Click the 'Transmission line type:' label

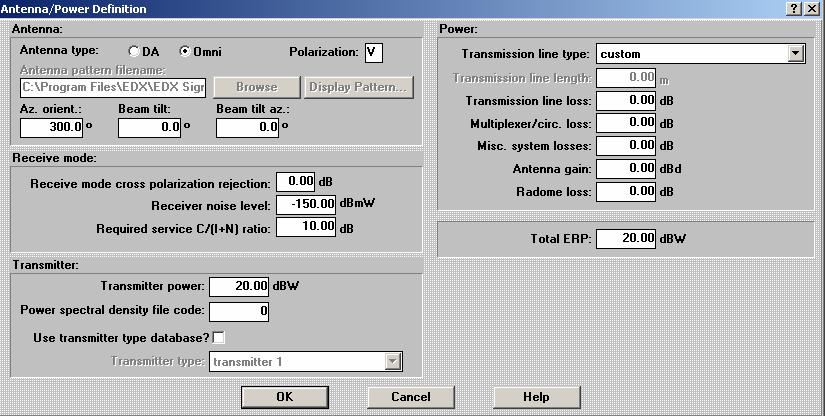[526, 54]
